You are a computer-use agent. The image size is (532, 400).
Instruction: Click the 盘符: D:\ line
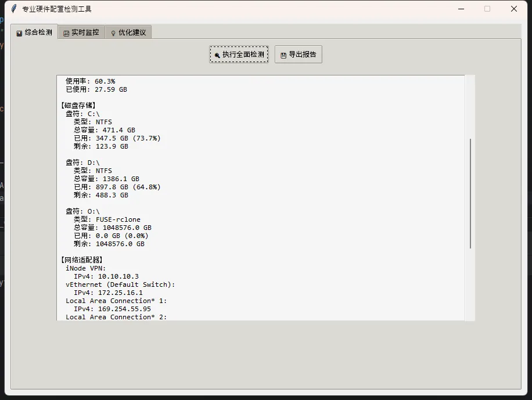tap(82, 163)
